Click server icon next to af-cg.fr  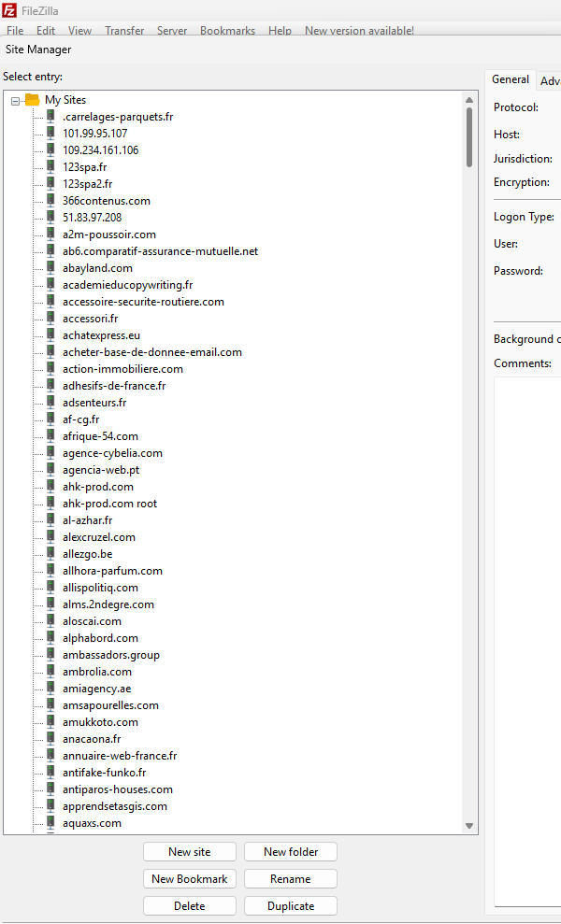tap(51, 419)
